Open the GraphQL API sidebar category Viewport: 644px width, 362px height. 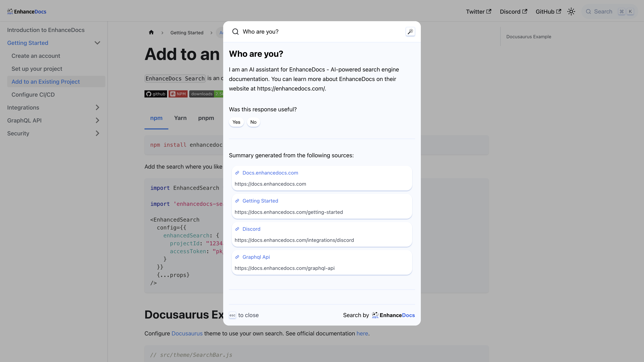click(x=24, y=120)
